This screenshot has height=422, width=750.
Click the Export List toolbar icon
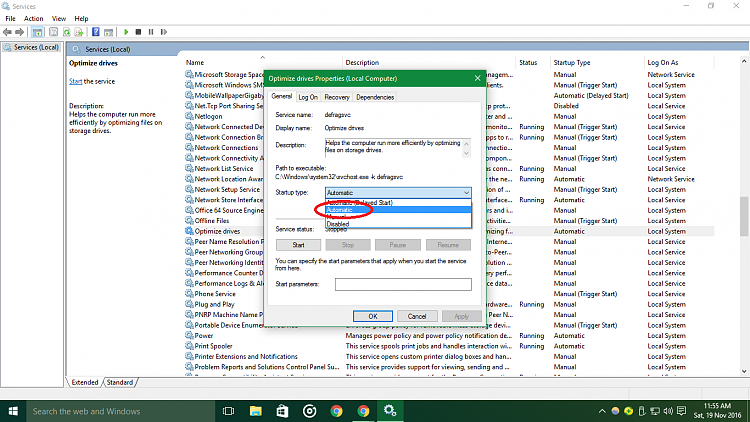point(79,32)
